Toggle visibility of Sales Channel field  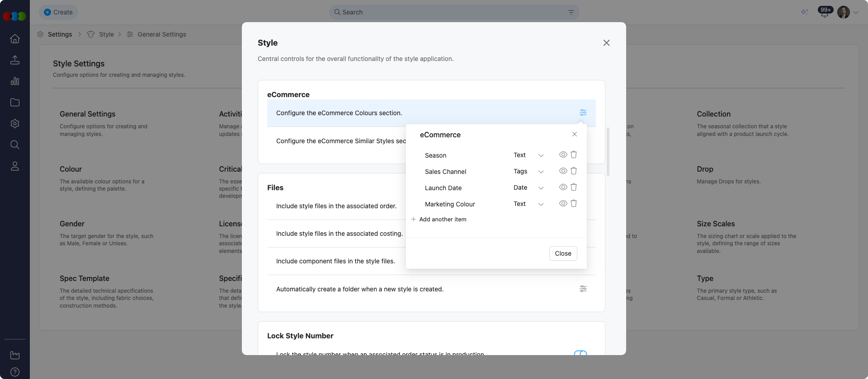click(563, 171)
